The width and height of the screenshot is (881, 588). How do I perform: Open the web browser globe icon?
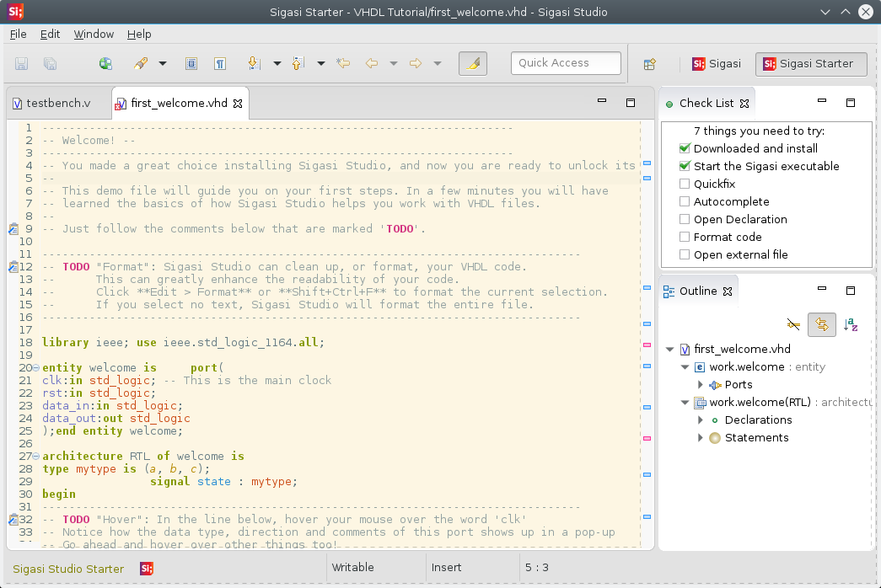click(x=105, y=63)
